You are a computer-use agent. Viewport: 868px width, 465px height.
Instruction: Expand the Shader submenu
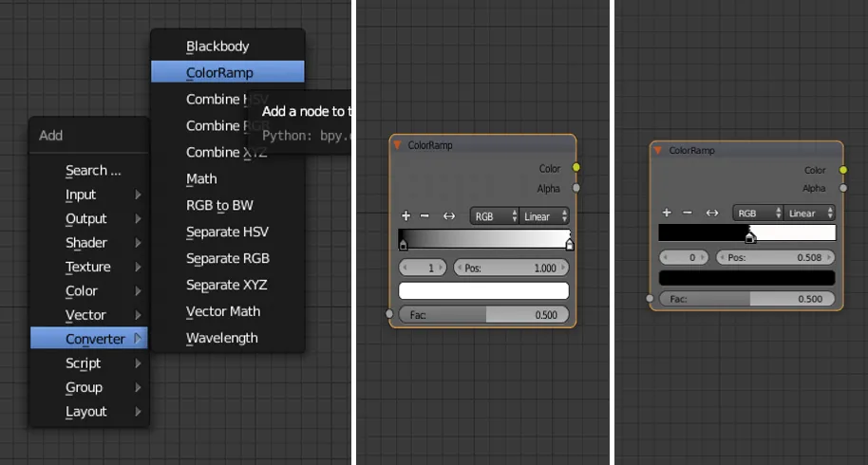point(89,243)
